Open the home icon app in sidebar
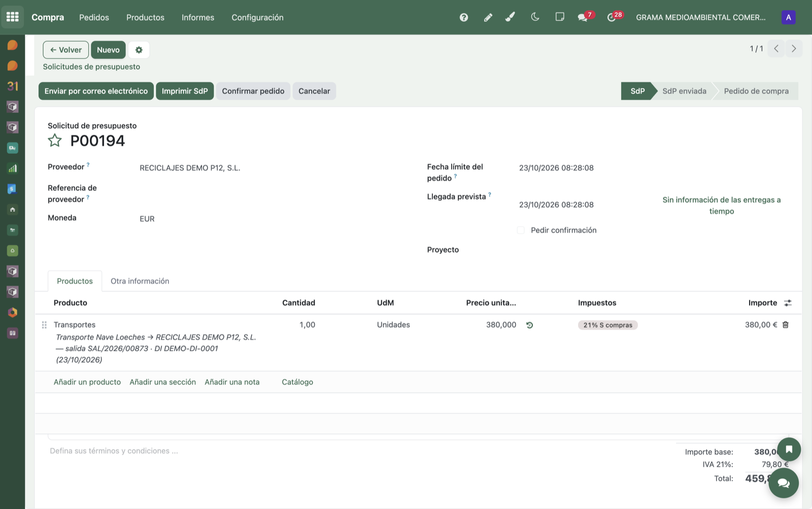Screen dimensions: 812x509 click(x=13, y=209)
